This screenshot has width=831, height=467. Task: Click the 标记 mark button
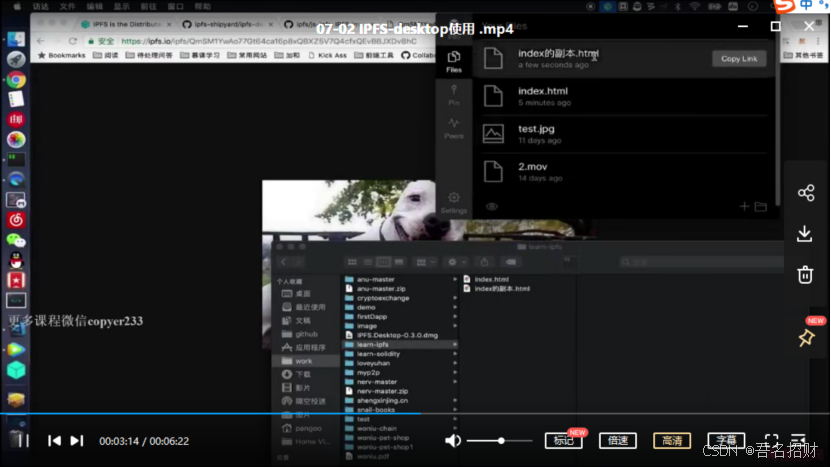pyautogui.click(x=563, y=440)
